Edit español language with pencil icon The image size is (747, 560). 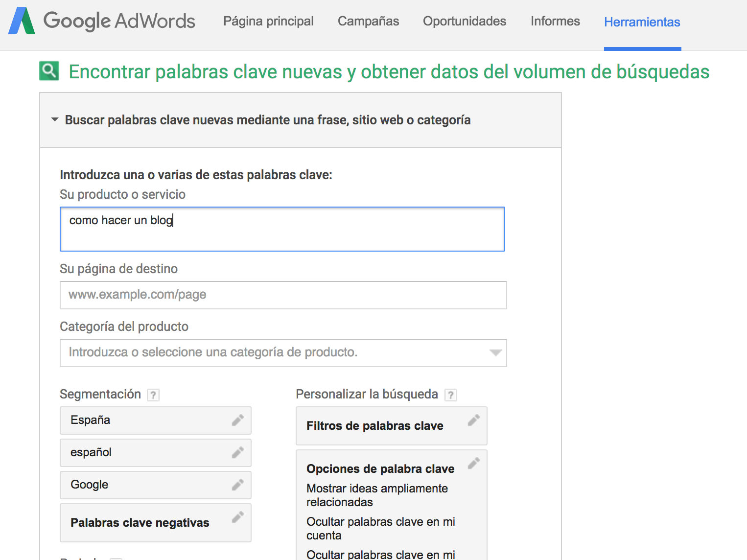[x=238, y=452]
